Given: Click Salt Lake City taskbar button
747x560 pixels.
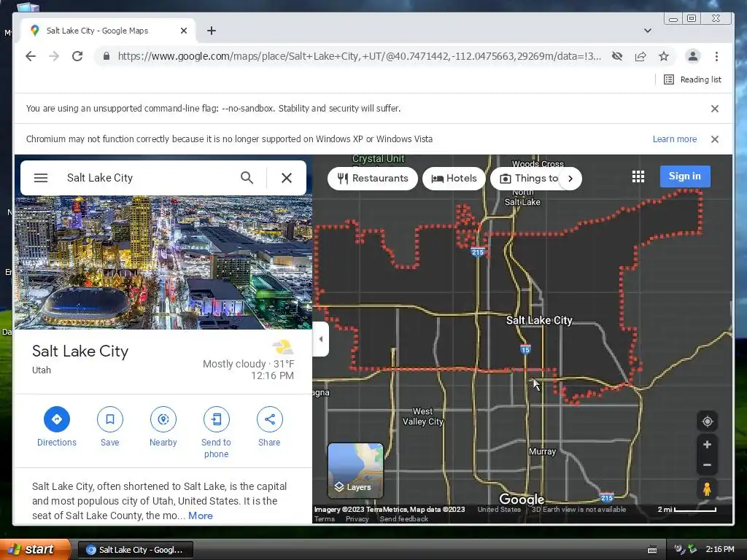Looking at the screenshot, I should (x=135, y=550).
